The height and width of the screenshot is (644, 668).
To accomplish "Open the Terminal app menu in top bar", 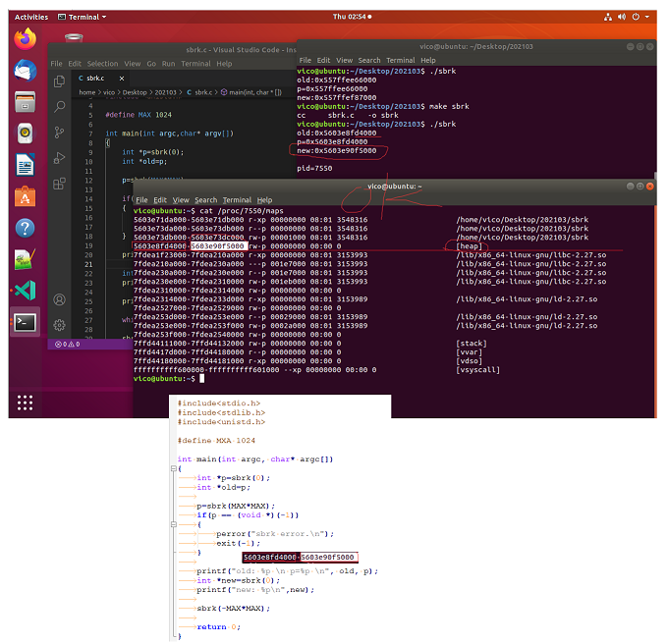I will [83, 17].
